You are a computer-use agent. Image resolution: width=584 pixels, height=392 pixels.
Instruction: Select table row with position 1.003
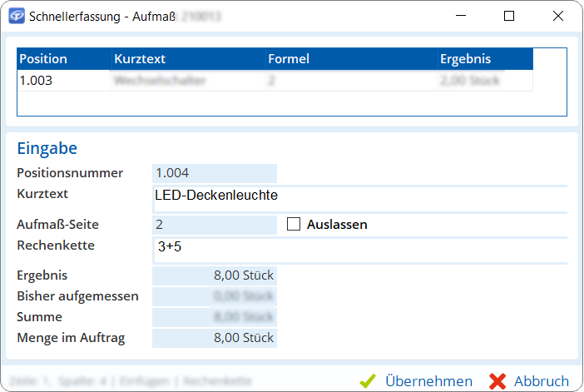64,81
